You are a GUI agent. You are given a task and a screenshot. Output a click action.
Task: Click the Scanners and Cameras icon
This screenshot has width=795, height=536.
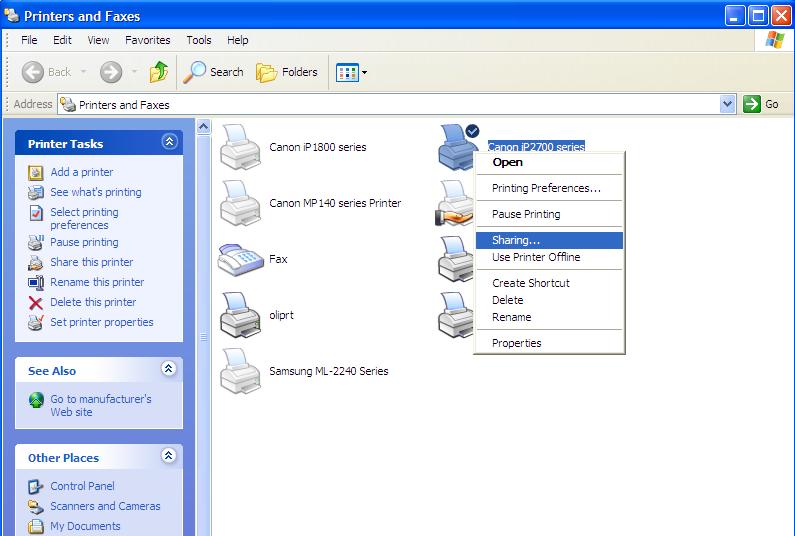pos(35,506)
